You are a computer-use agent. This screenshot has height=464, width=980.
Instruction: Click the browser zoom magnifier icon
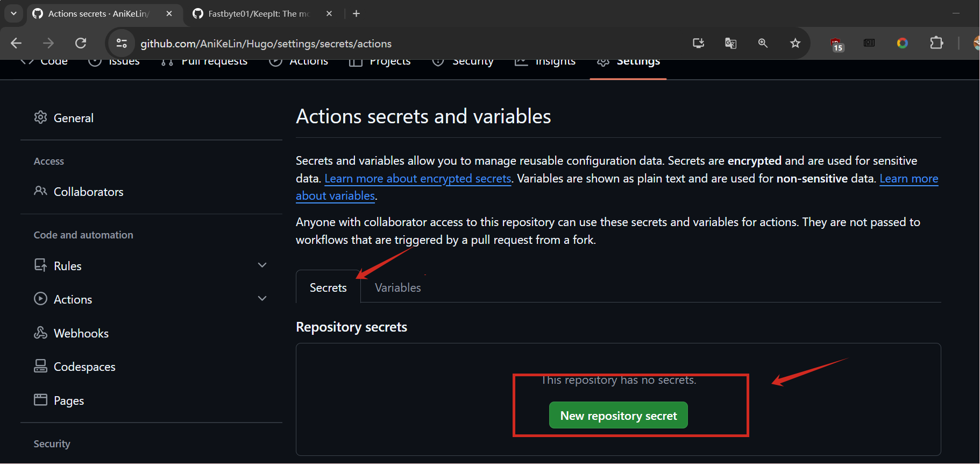[763, 43]
